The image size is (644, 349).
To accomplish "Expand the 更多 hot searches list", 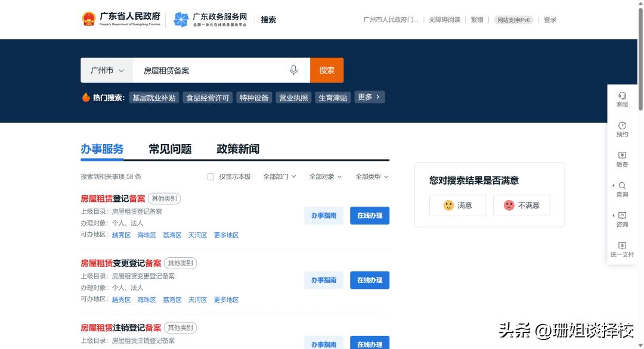I will pos(369,96).
